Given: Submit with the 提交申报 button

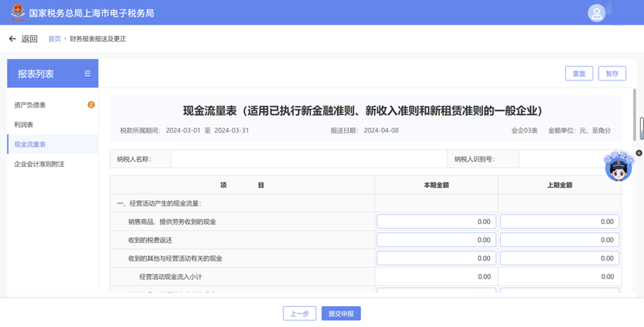Looking at the screenshot, I should [x=341, y=314].
